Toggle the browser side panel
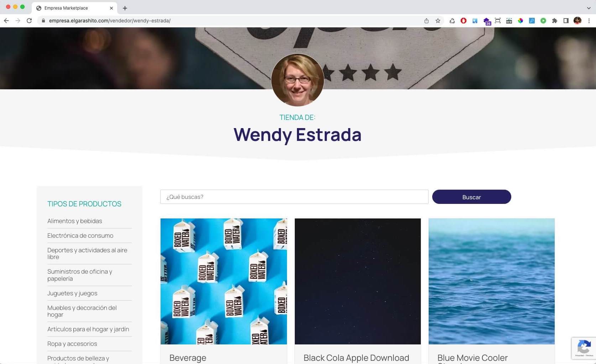This screenshot has height=364, width=596. tap(566, 21)
